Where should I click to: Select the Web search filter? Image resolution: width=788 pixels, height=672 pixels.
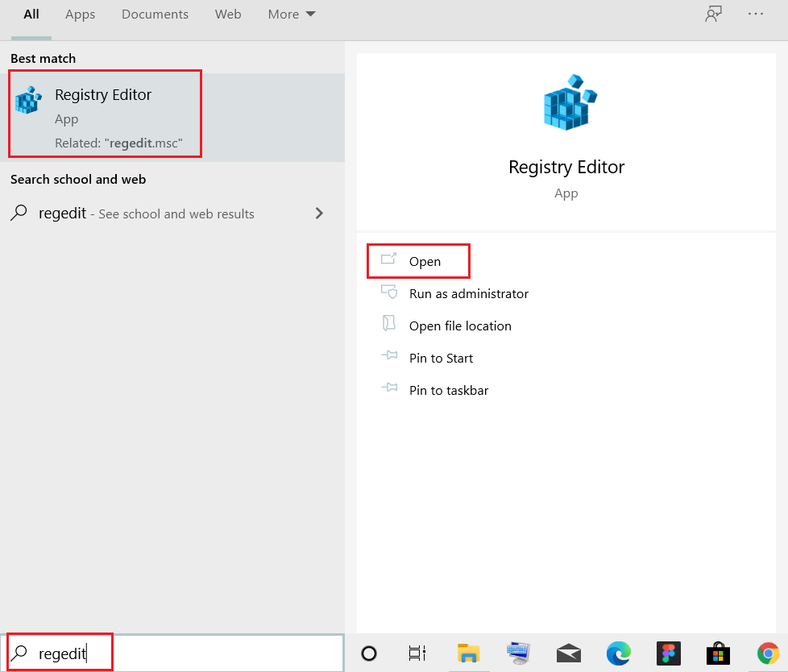tap(228, 14)
